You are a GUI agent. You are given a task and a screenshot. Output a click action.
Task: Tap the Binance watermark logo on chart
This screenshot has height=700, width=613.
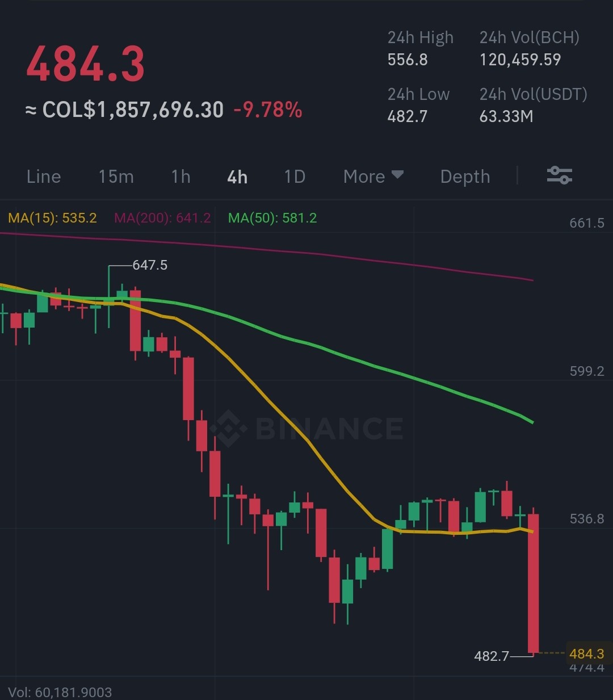pos(306,429)
